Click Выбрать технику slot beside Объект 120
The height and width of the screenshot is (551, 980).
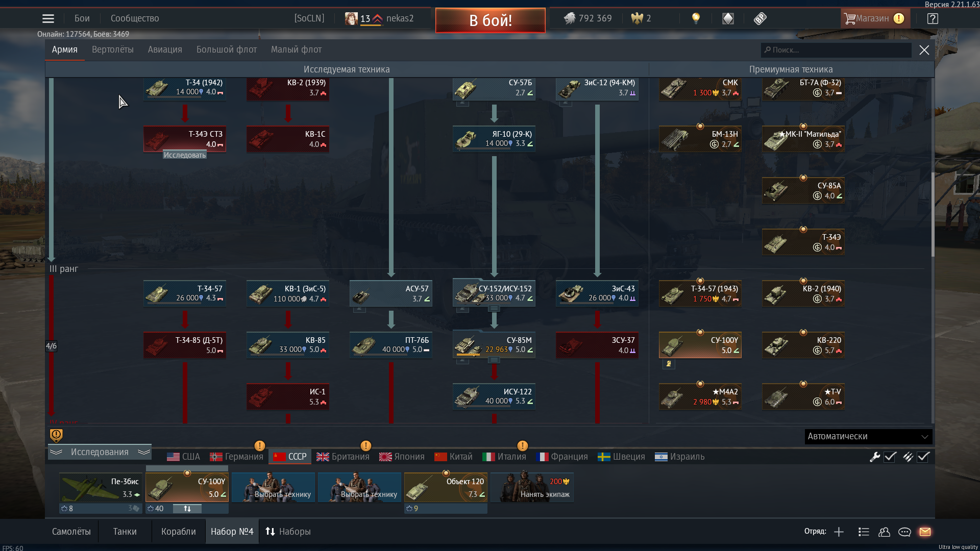click(x=359, y=487)
